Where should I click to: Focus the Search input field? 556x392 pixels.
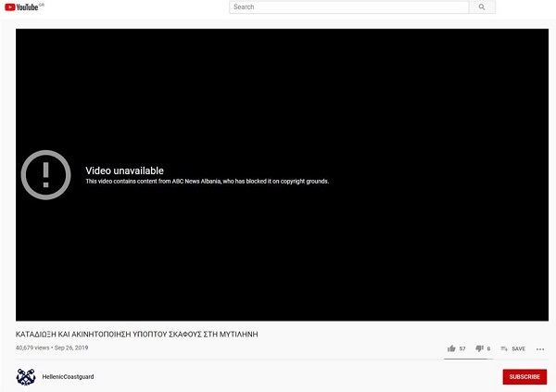(348, 7)
